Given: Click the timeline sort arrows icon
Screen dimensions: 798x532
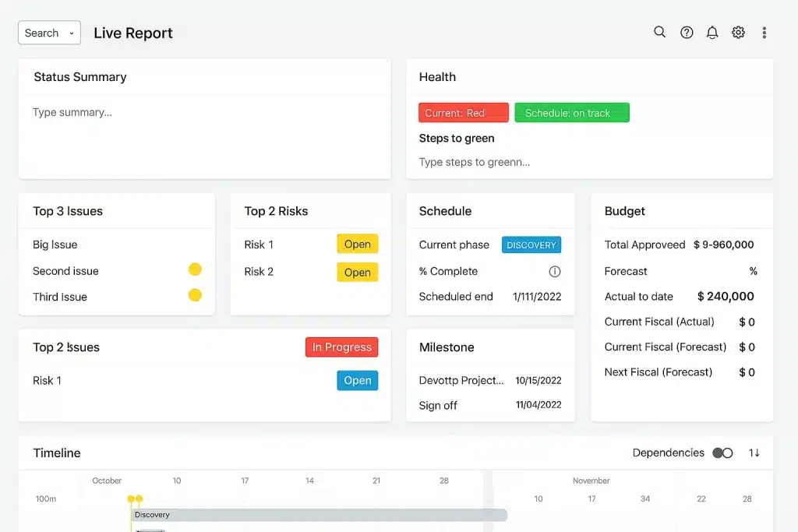Looking at the screenshot, I should 754,453.
